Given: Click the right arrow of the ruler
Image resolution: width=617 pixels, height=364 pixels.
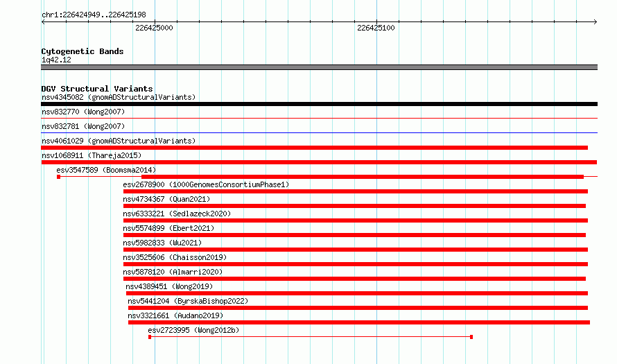Looking at the screenshot, I should point(595,22).
